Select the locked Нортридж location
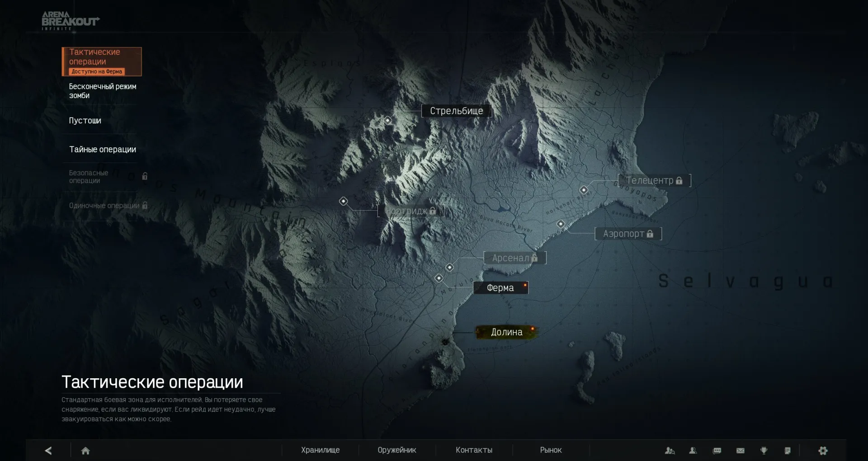Viewport: 868px width, 461px height. pos(411,211)
